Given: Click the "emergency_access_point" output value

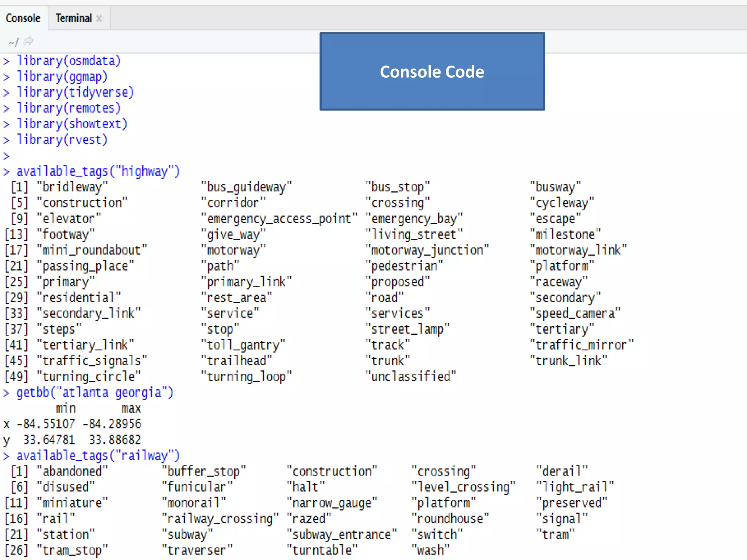Looking at the screenshot, I should pyautogui.click(x=279, y=219).
